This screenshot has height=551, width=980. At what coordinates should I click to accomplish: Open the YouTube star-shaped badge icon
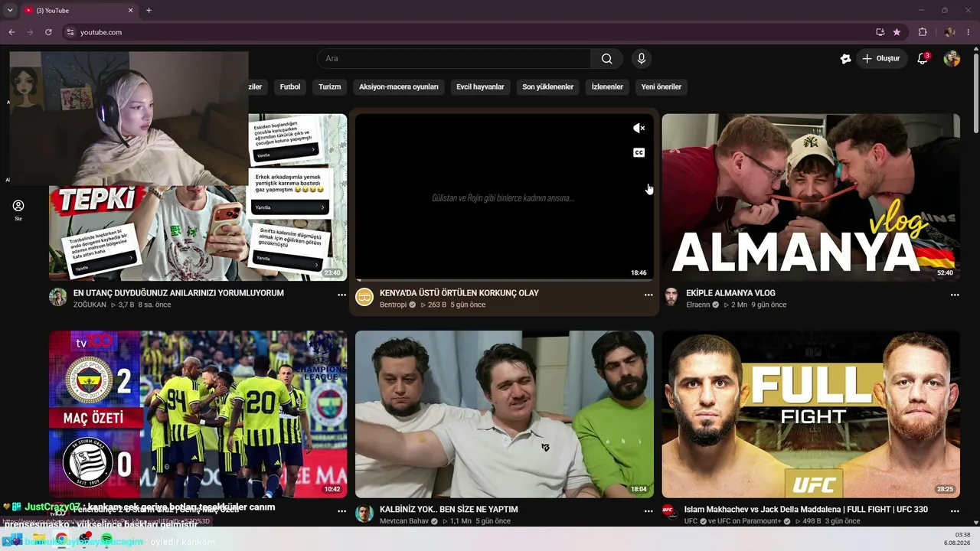(845, 59)
